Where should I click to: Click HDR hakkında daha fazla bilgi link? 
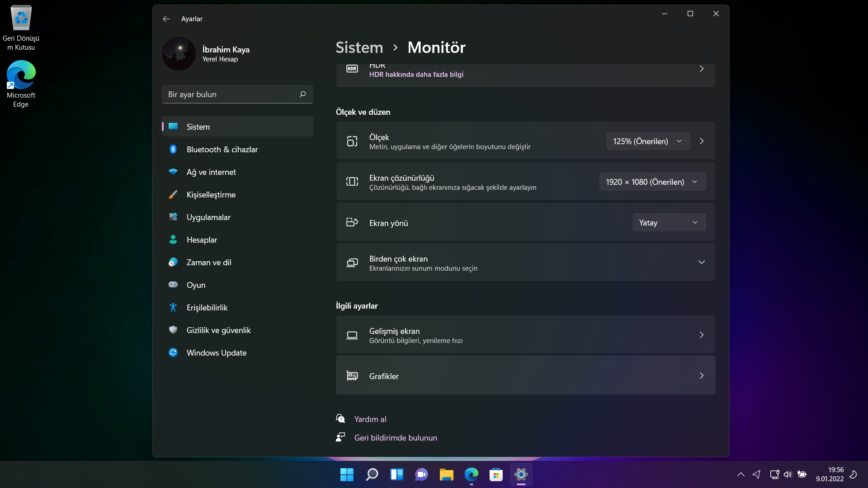416,75
